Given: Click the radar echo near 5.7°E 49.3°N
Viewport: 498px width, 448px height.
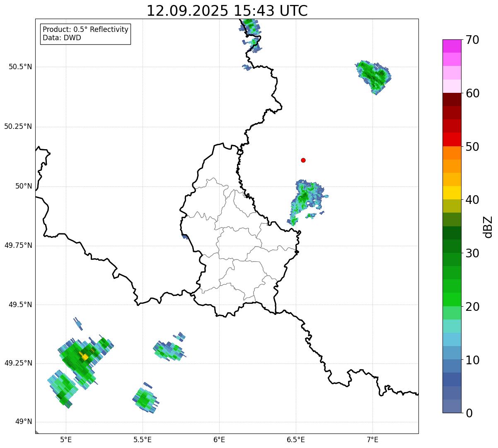Looking at the screenshot, I should [169, 349].
